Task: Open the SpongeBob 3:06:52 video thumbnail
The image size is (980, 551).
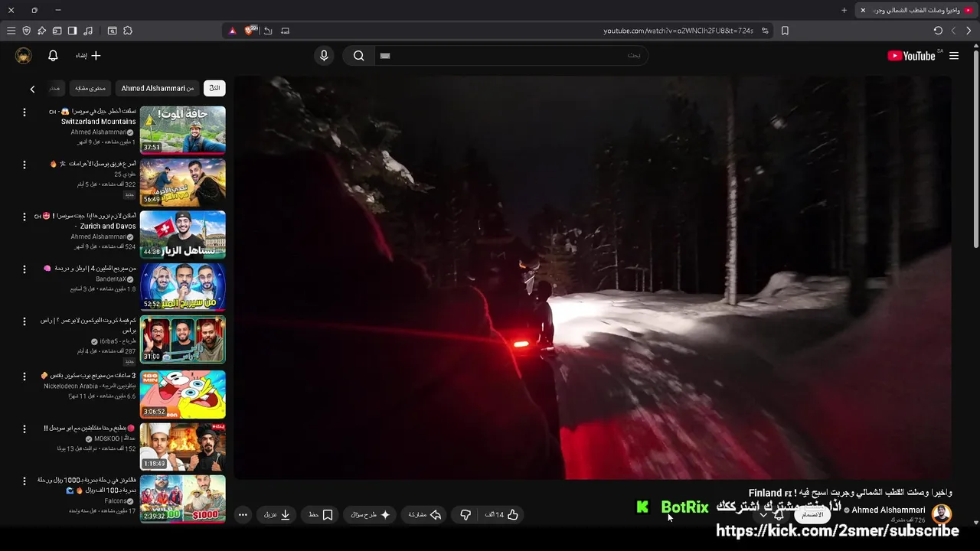Action: coord(182,394)
